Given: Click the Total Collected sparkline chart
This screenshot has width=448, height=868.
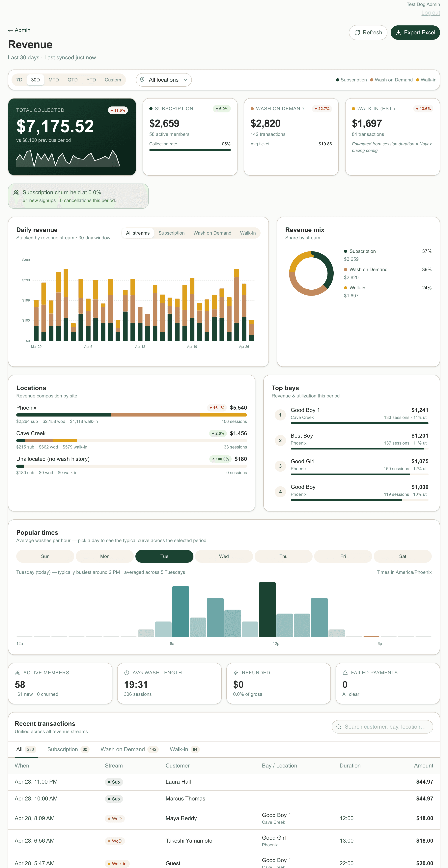Looking at the screenshot, I should coord(68,159).
